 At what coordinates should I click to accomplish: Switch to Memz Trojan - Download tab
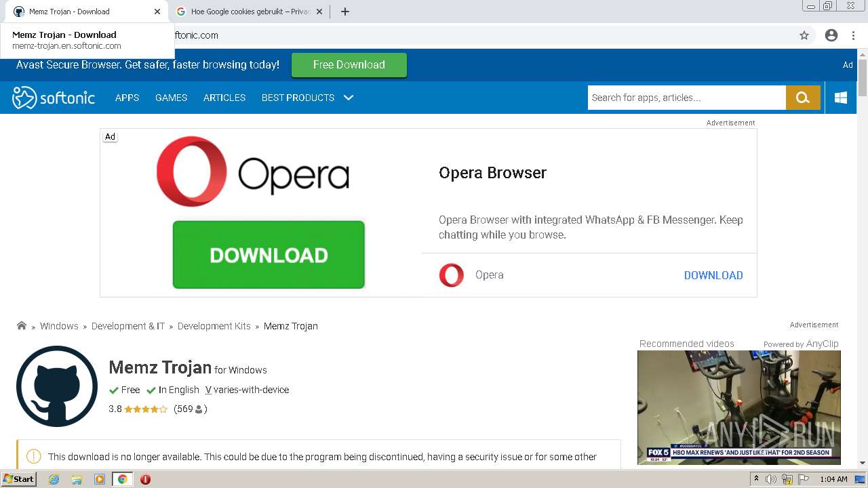click(x=85, y=12)
